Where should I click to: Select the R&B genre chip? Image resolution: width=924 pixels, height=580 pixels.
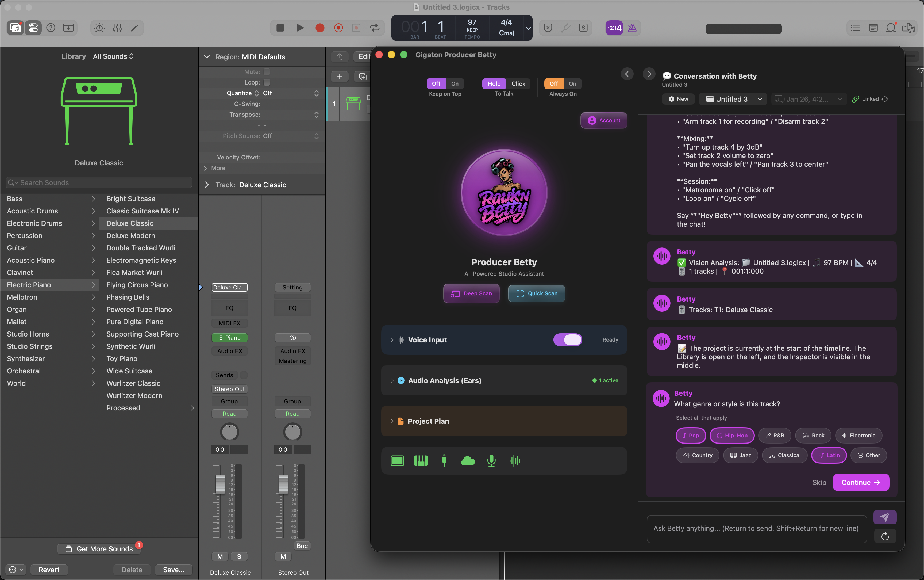coord(775,435)
